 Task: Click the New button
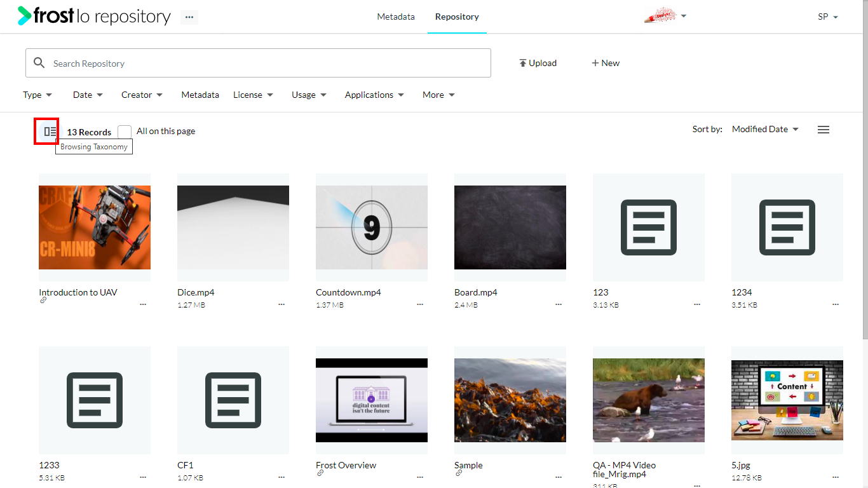point(606,63)
